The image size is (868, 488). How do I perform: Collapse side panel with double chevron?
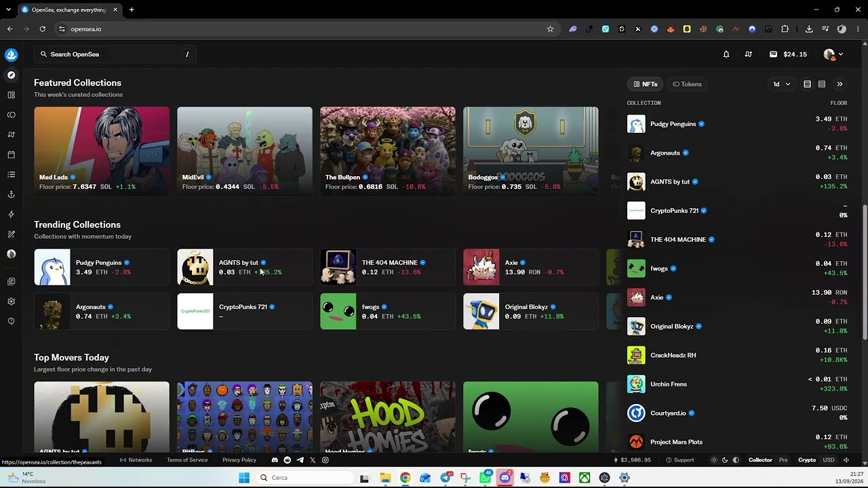[x=840, y=84]
